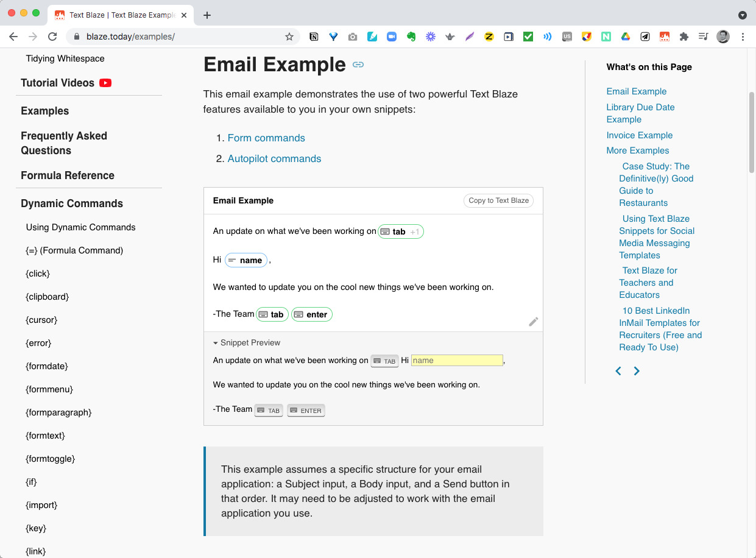
Task: Click the browser address bar
Action: [x=183, y=37]
